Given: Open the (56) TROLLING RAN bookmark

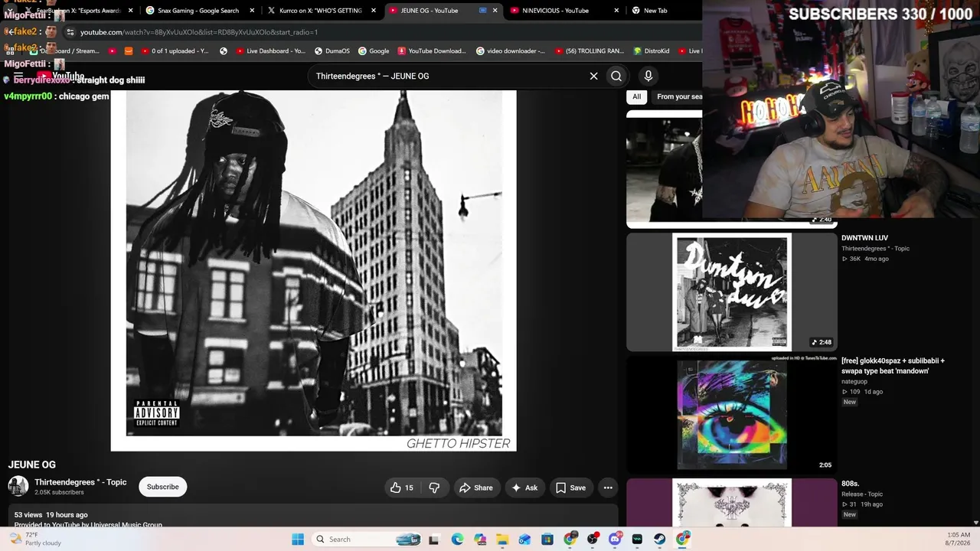Looking at the screenshot, I should pyautogui.click(x=590, y=51).
